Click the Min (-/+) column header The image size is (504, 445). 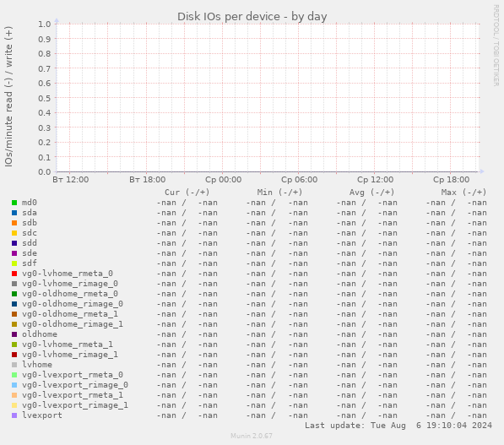pos(279,193)
